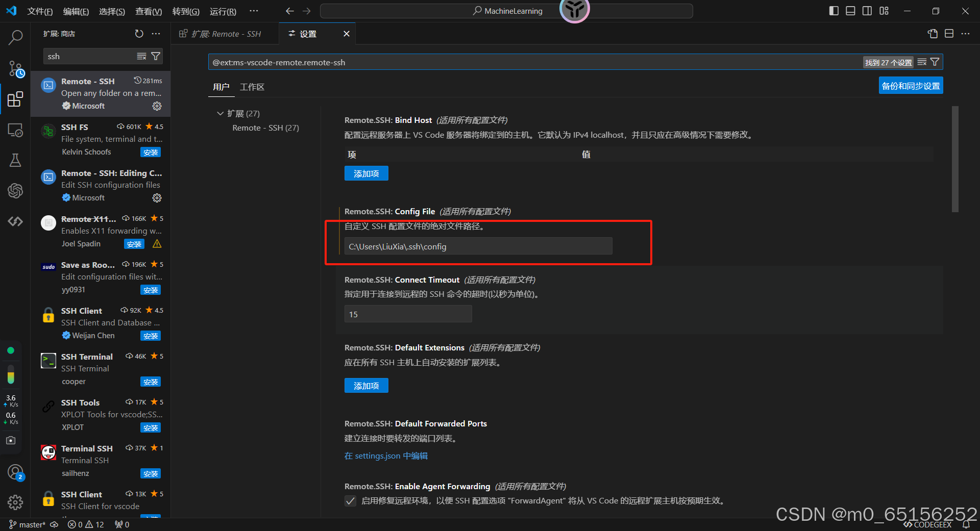Open 在 settings.json 中编辑 link
980x531 pixels.
point(386,456)
